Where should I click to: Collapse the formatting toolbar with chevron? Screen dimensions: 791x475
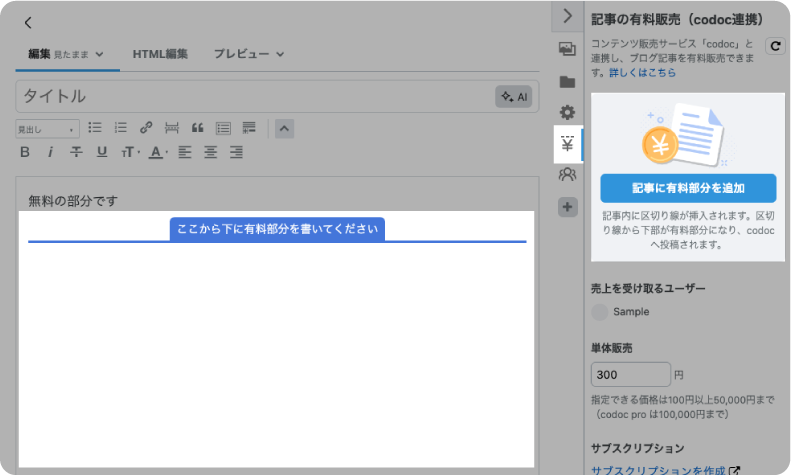[x=284, y=128]
